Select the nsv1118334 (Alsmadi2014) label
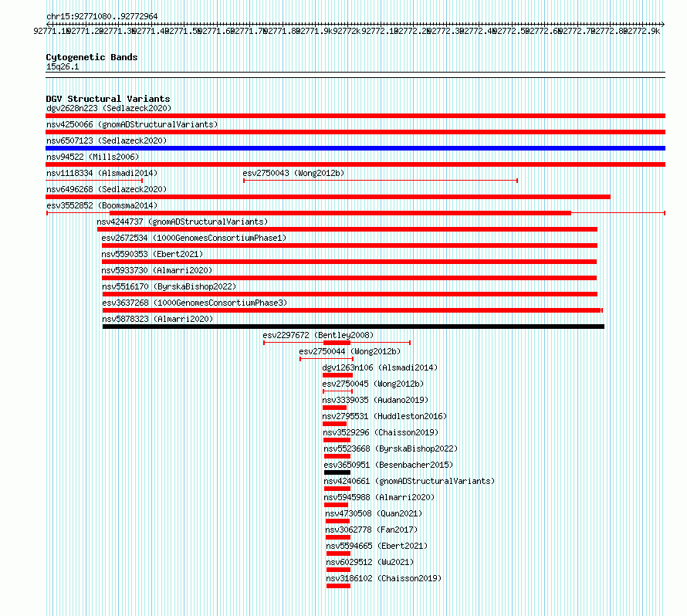The height and width of the screenshot is (616, 687). tap(102, 173)
